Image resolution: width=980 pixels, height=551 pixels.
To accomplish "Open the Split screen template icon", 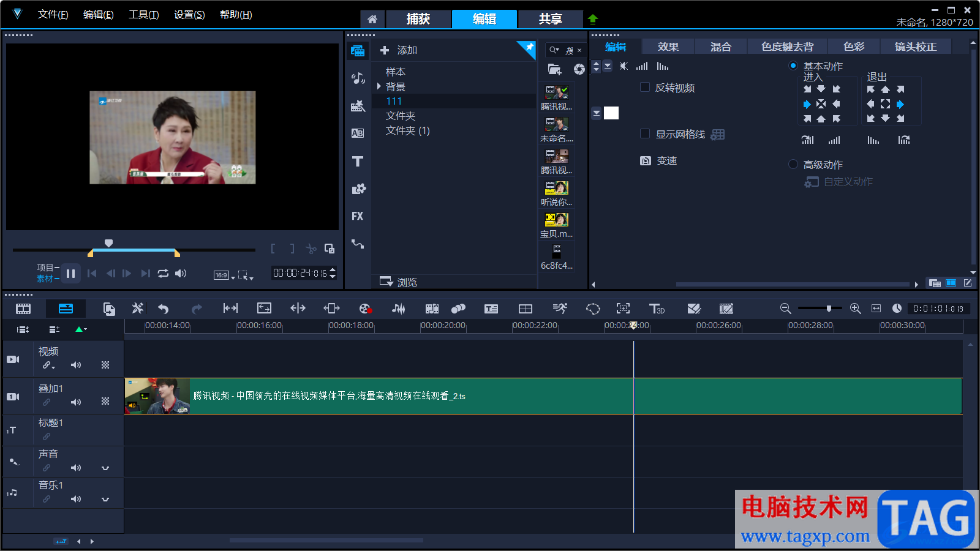I will coord(526,309).
